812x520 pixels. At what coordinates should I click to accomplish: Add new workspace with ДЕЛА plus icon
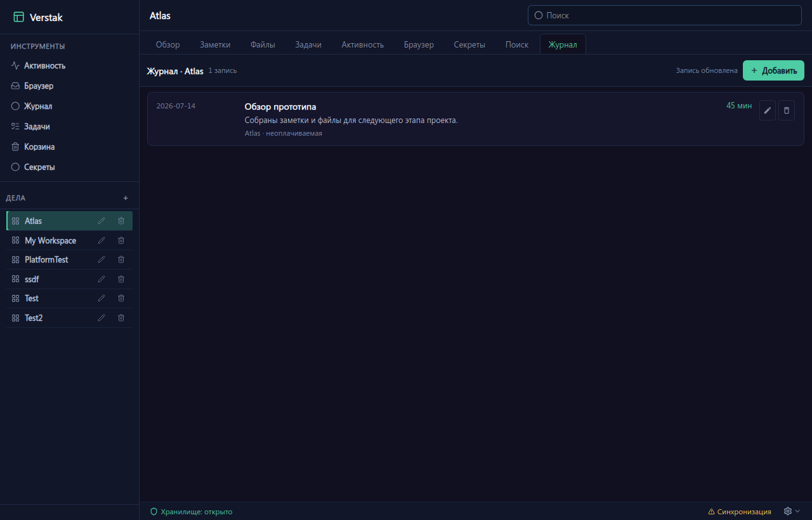(x=126, y=198)
